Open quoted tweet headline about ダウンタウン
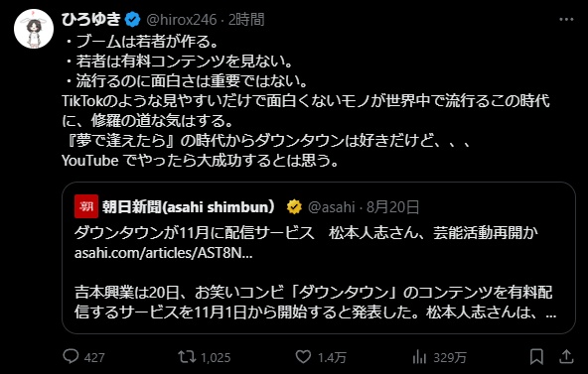 [x=306, y=233]
